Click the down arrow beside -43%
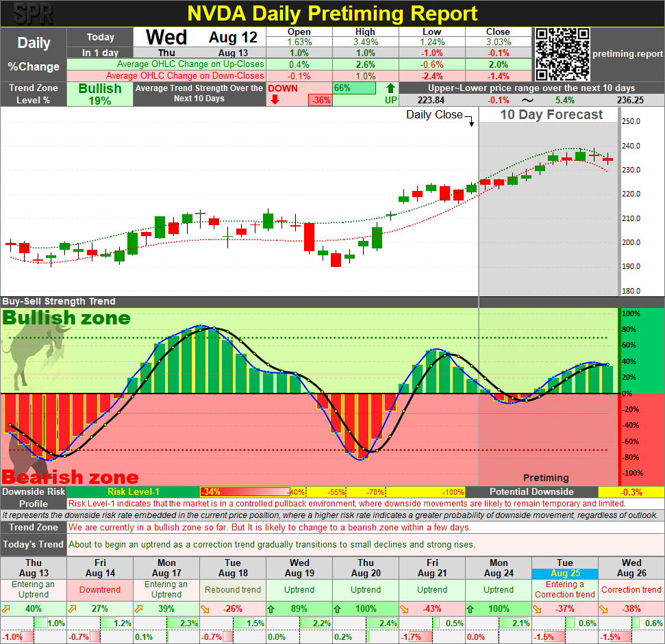Image resolution: width=665 pixels, height=644 pixels. [405, 609]
